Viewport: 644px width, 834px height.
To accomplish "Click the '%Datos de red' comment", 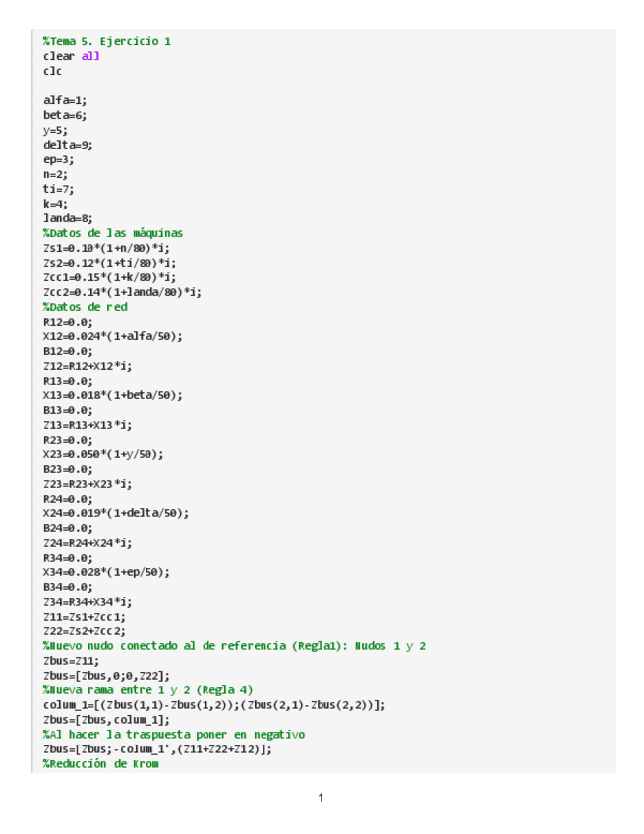I will pyautogui.click(x=86, y=307).
